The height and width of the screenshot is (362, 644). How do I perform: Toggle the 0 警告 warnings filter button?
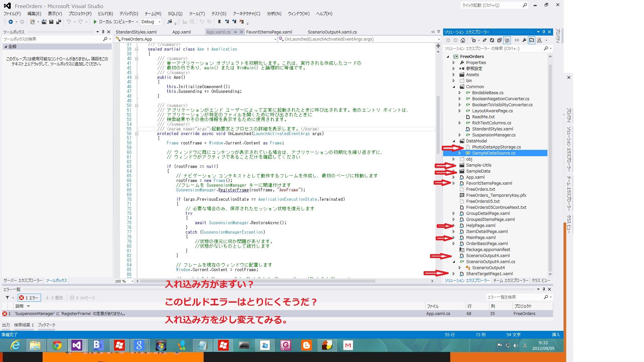54,298
